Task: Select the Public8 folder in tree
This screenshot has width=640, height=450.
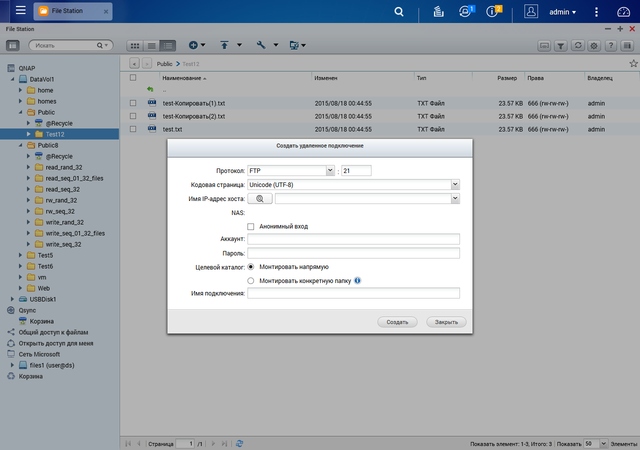Action: point(47,145)
